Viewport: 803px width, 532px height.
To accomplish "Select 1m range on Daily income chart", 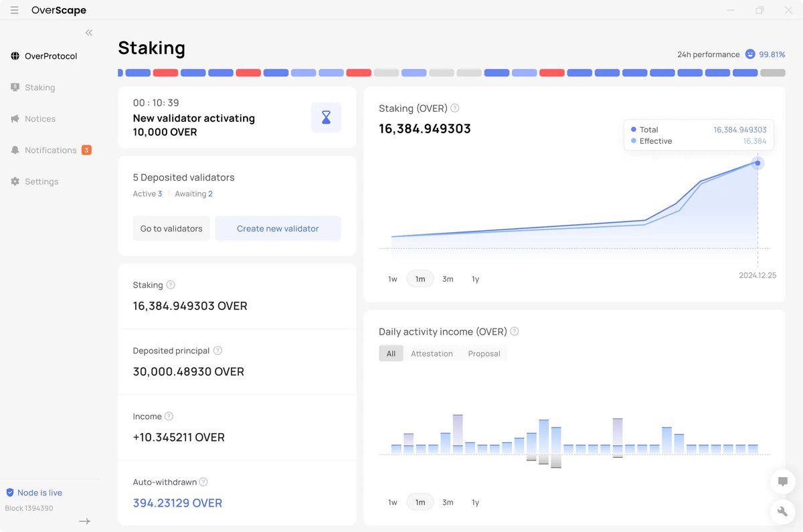I will 420,503.
